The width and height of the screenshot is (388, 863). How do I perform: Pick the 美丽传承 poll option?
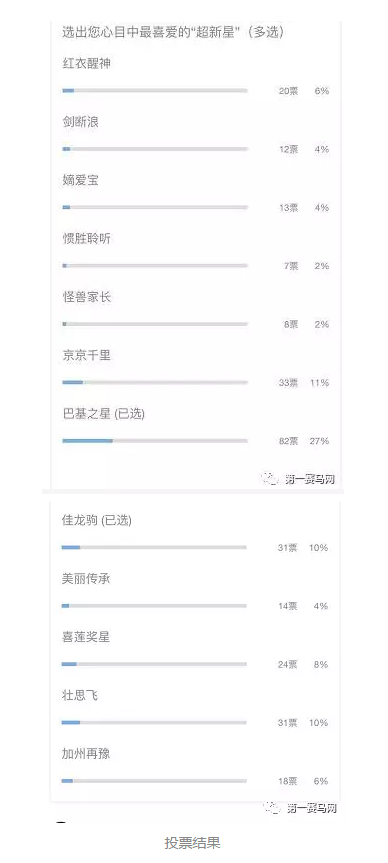pyautogui.click(x=195, y=592)
